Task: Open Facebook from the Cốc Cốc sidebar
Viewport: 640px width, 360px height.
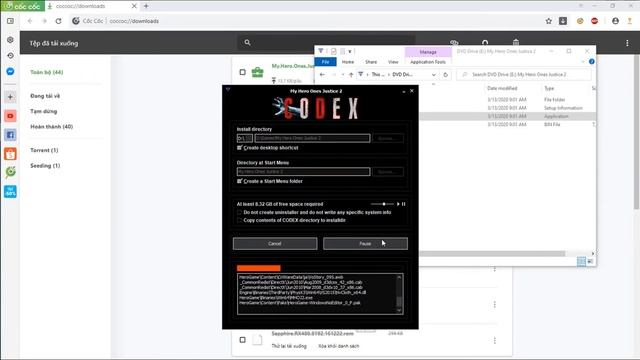Action: 11,135
